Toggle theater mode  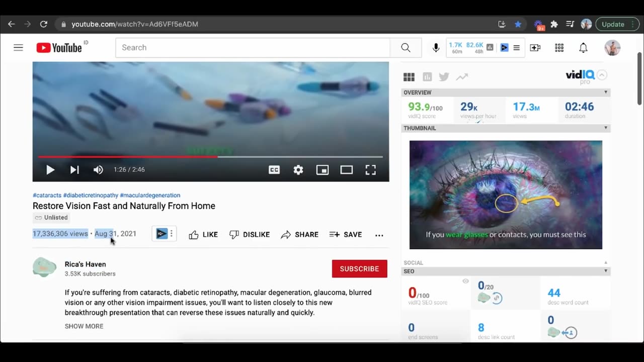(x=347, y=170)
